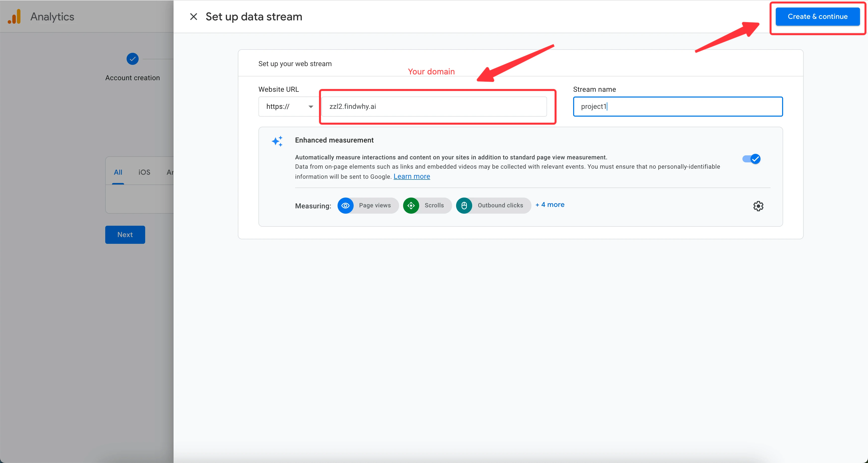Click the protocol dropdown arrow
Screen dimensions: 868x463
[x=311, y=107]
